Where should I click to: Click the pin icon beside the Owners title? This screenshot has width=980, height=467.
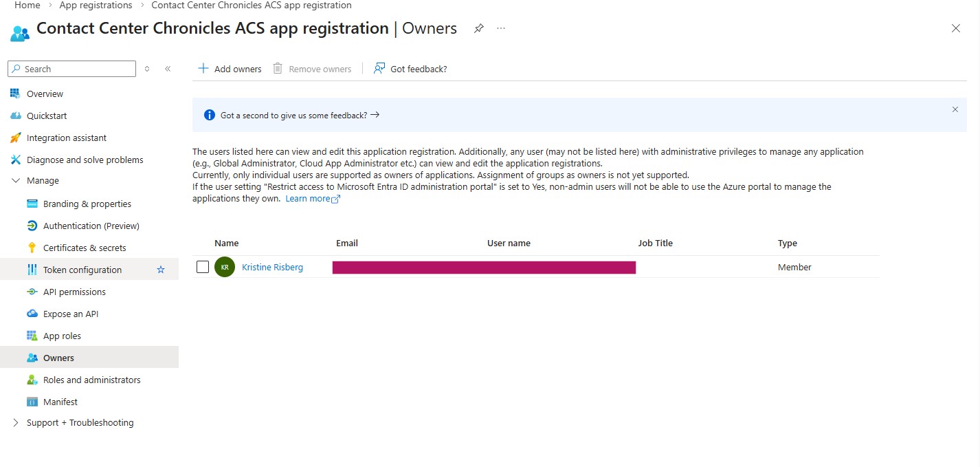point(479,28)
